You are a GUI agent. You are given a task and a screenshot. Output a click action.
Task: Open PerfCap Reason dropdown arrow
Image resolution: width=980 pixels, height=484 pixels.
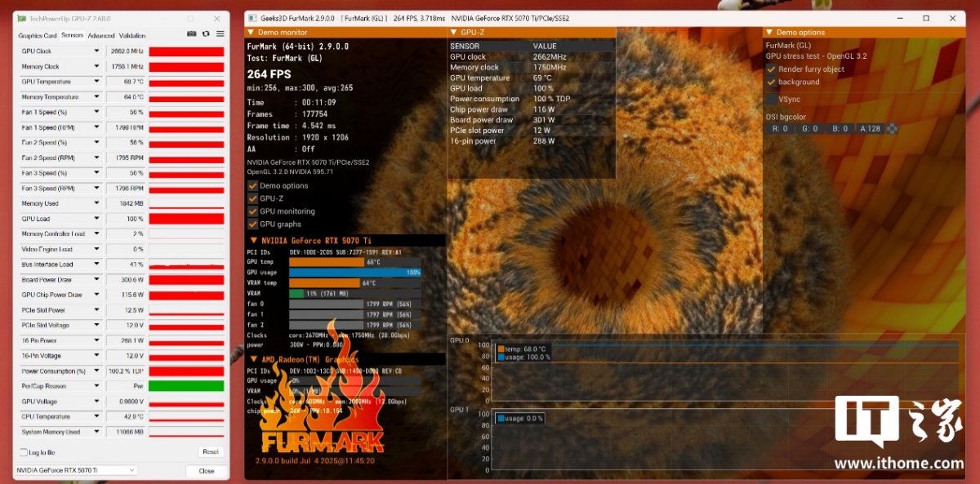click(x=97, y=386)
